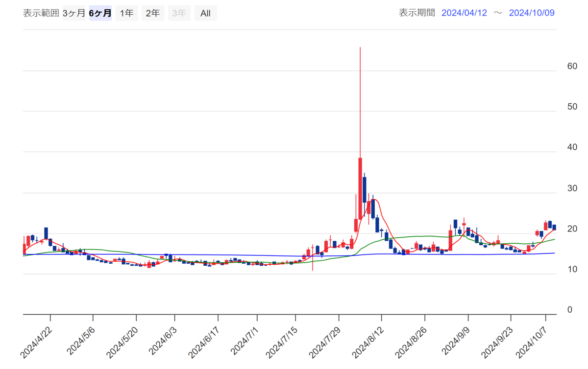Click y-axis value 10
588x369 pixels.
click(x=572, y=269)
